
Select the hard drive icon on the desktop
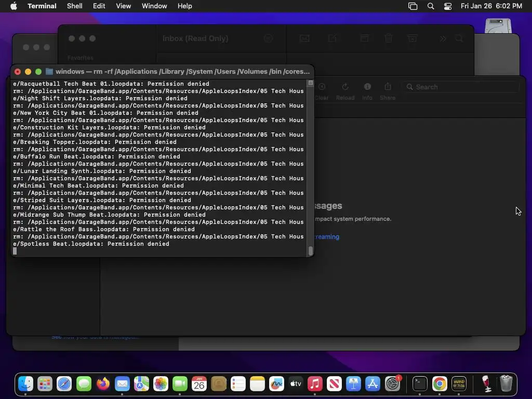[x=498, y=26]
